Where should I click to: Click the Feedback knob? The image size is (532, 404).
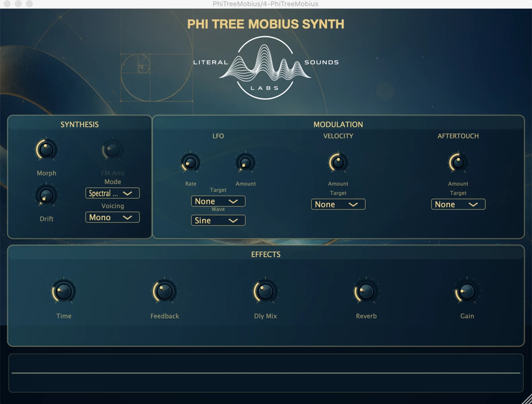165,291
